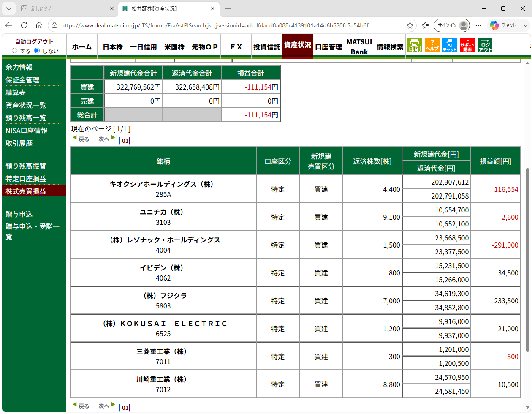Open the 情報検索 menu
Image resolution: width=532 pixels, height=414 pixels.
[x=390, y=46]
